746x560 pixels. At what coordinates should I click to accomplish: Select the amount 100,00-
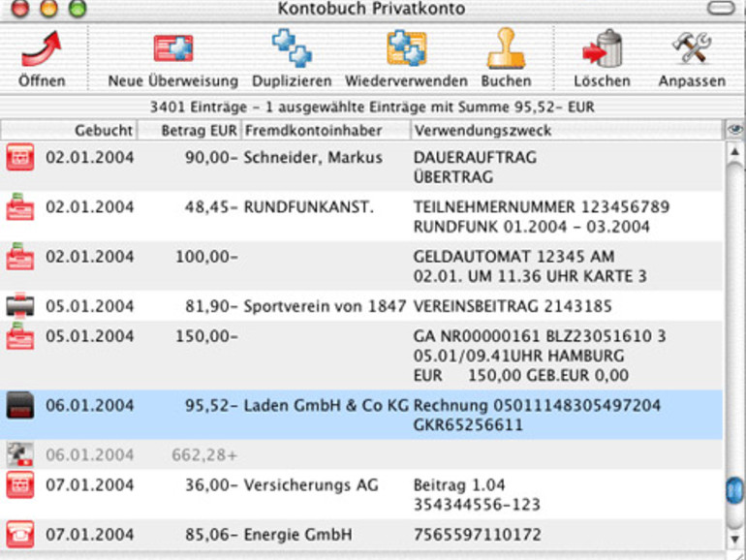[x=206, y=257]
